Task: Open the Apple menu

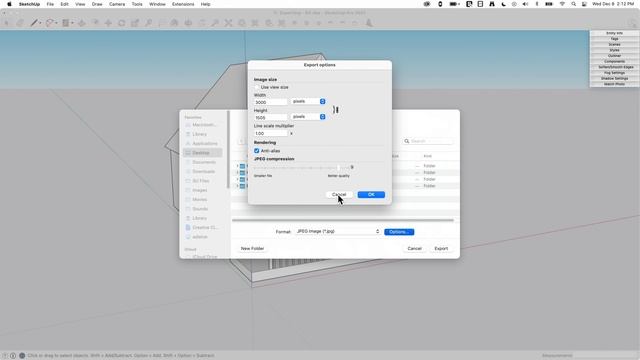Action: [9, 4]
